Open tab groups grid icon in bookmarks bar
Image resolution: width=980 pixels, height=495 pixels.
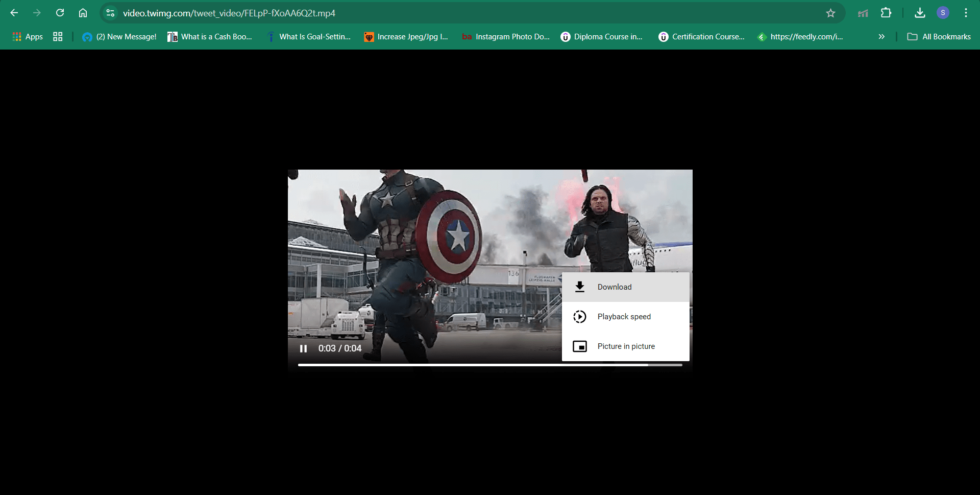point(58,37)
